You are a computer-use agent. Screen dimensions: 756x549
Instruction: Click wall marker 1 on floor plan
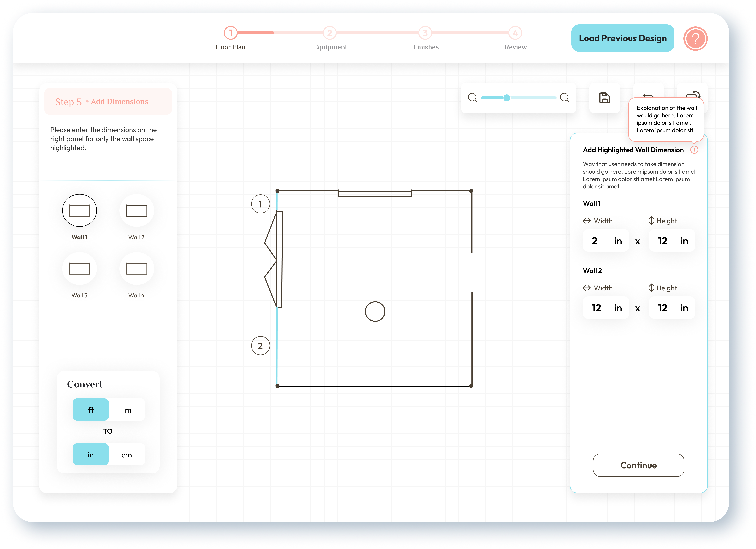260,204
